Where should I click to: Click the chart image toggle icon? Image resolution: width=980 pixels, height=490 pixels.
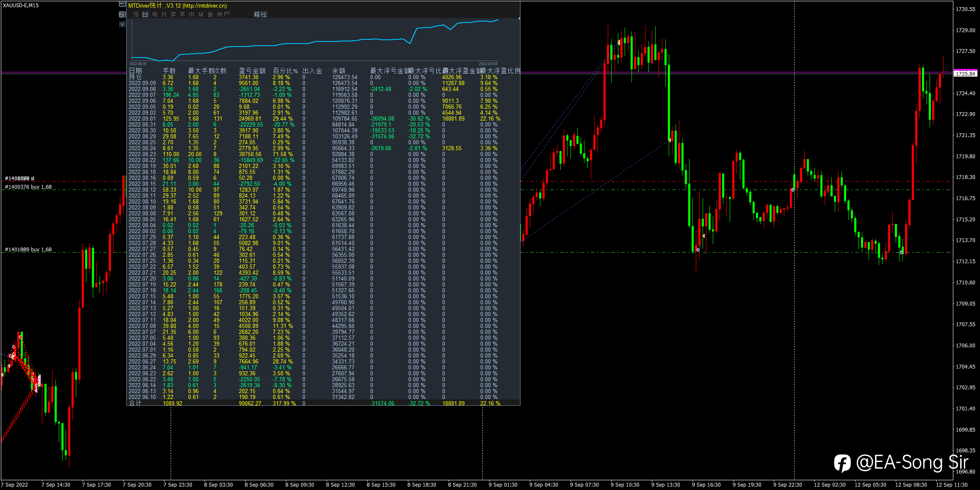122,14
